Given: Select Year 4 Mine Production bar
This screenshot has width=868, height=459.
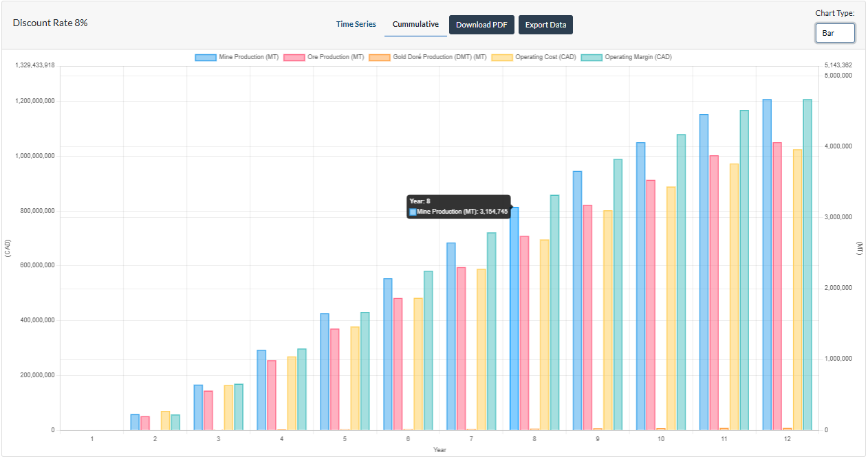Looking at the screenshot, I should pos(261,390).
